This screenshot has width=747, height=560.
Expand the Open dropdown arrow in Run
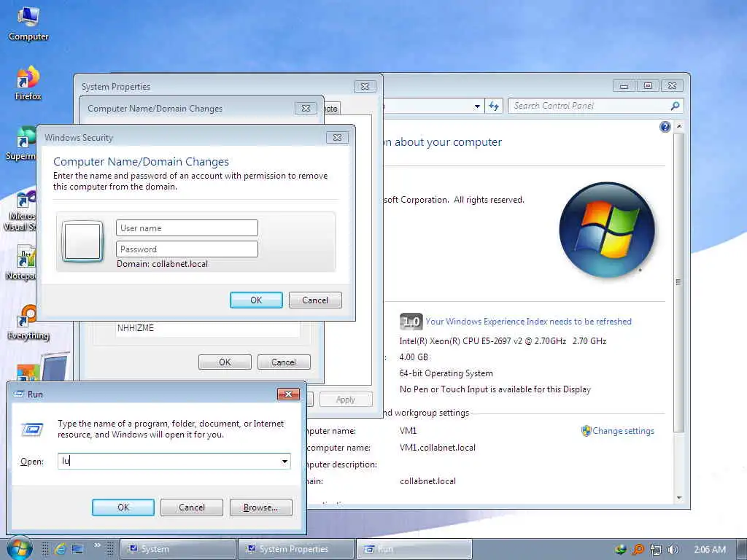(x=285, y=462)
